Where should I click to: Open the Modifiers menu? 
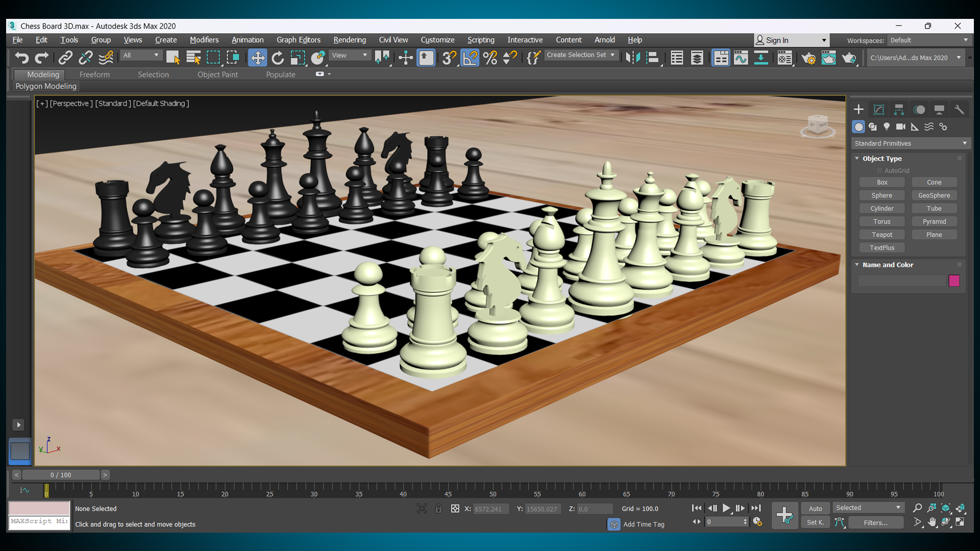point(204,40)
